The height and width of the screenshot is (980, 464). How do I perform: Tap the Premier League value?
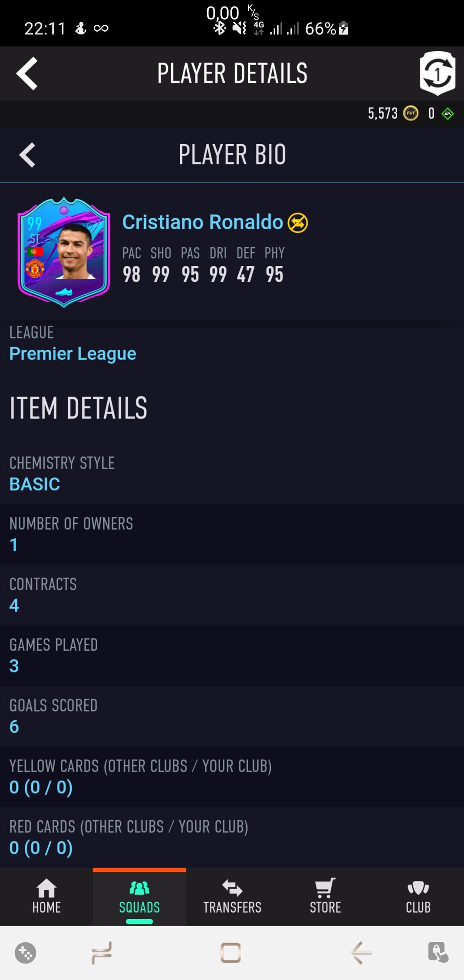click(73, 354)
